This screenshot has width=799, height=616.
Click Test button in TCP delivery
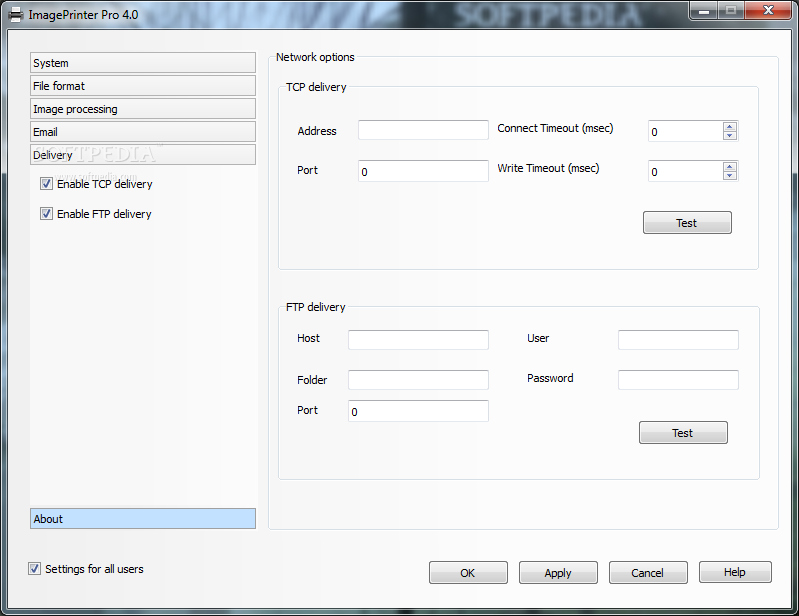(687, 223)
